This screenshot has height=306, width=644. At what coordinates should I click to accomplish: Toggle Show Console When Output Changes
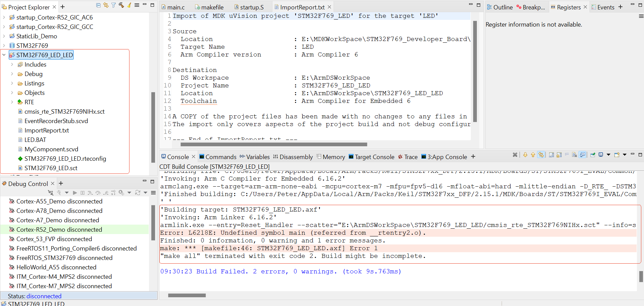[x=582, y=155]
